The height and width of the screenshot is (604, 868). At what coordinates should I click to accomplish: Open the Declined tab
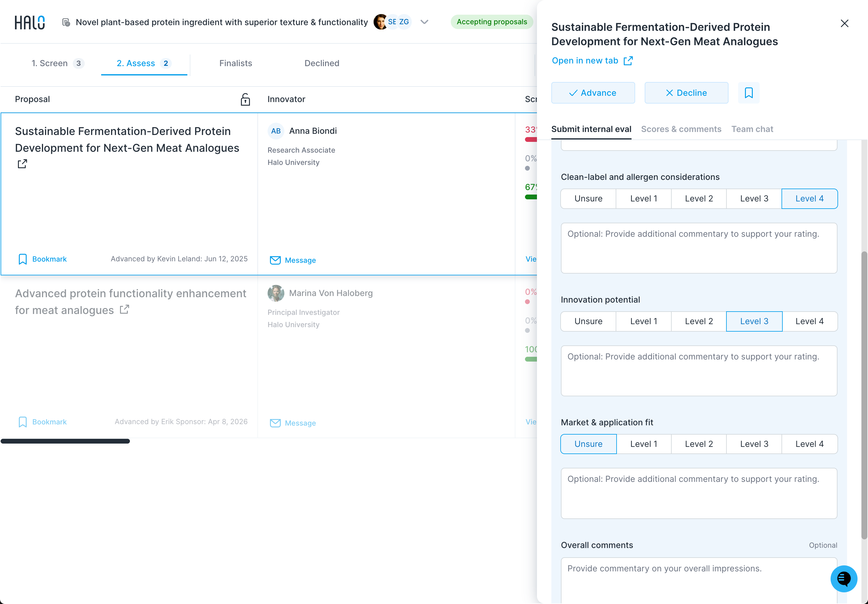pos(322,63)
